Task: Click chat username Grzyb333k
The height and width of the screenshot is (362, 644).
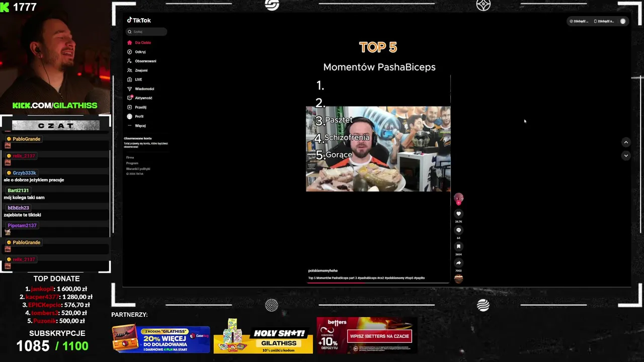Action: [24, 173]
